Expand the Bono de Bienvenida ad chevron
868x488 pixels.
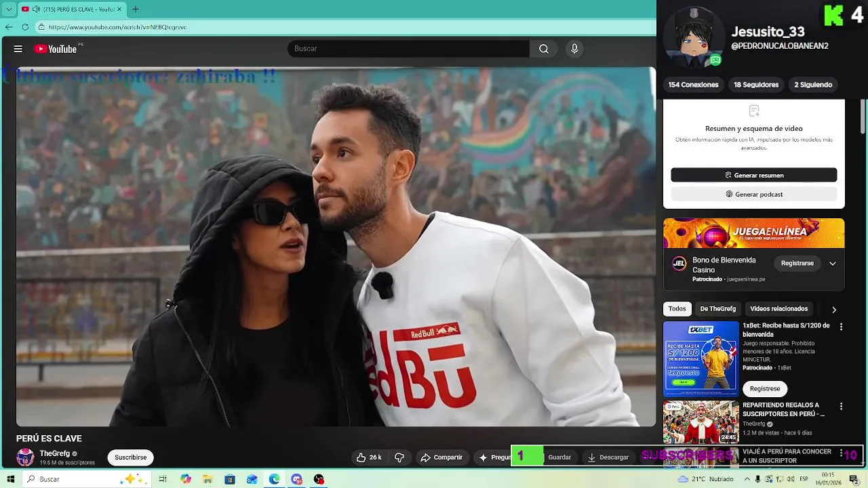click(833, 264)
